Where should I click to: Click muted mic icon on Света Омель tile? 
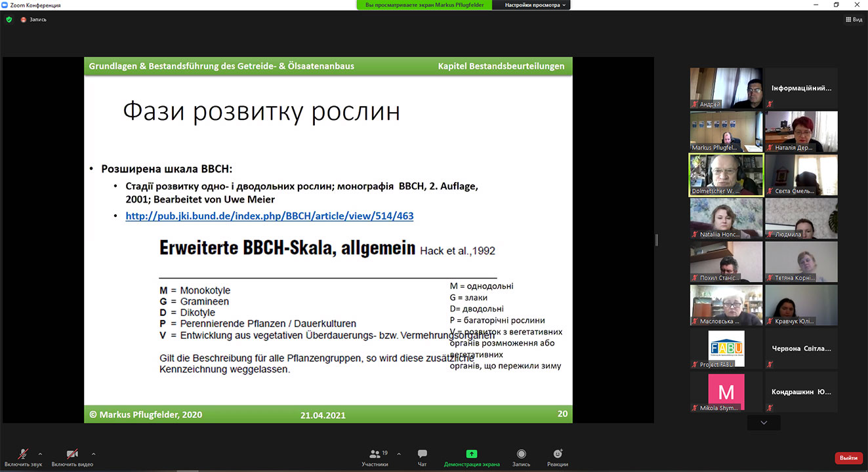770,191
